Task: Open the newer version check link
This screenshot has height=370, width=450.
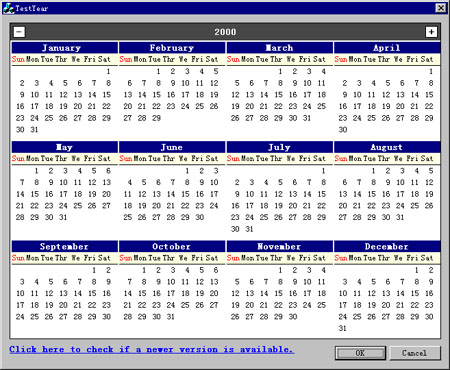Action: click(151, 350)
